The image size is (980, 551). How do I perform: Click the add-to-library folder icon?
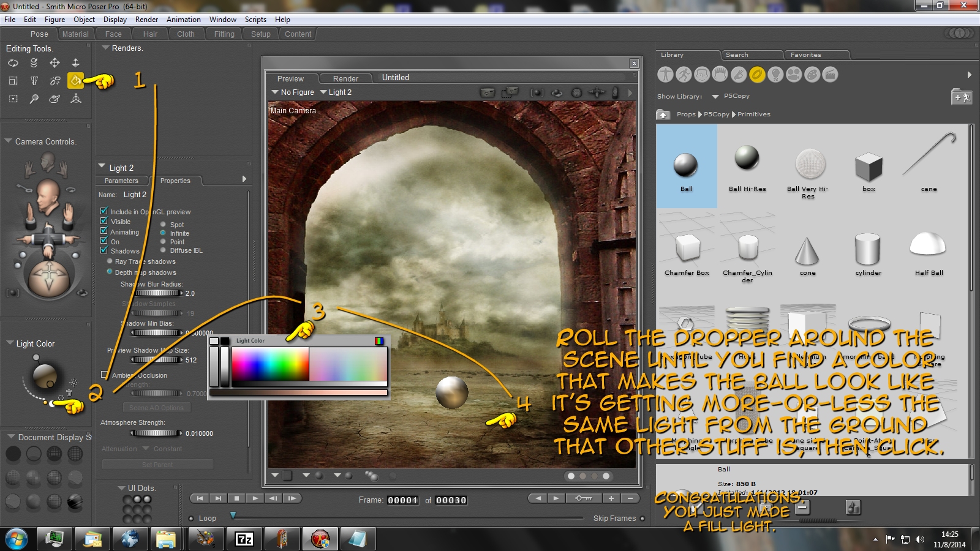click(x=962, y=97)
